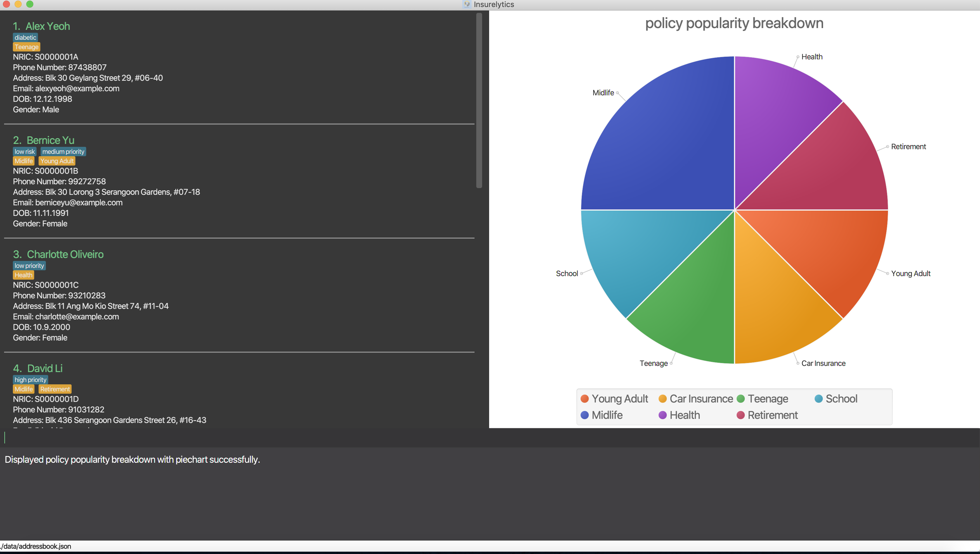
Task: Select the medium priority tag on Bernice Yu
Action: coord(63,151)
